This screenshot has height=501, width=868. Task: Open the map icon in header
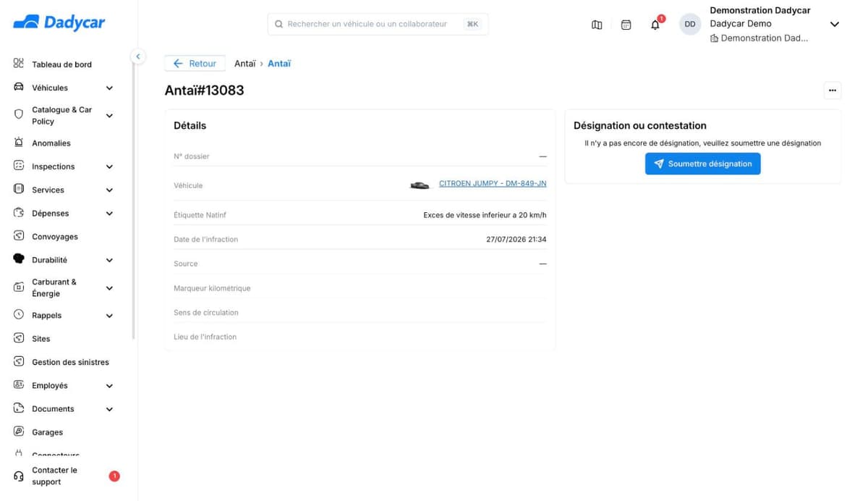tap(597, 25)
